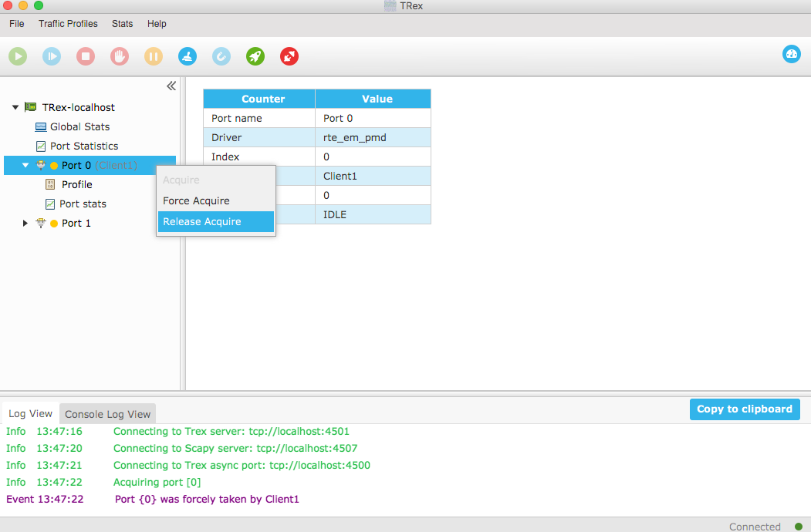Viewport: 811px width, 532px height.
Task: Switch to the Log View tab
Action: coord(31,413)
